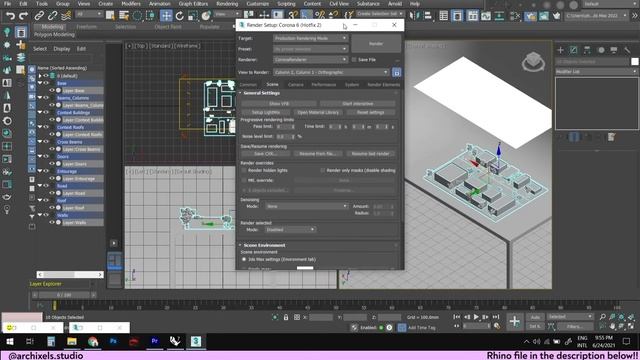640x360 pixels.
Task: Open Chrome from the taskbar
Action: (93, 341)
